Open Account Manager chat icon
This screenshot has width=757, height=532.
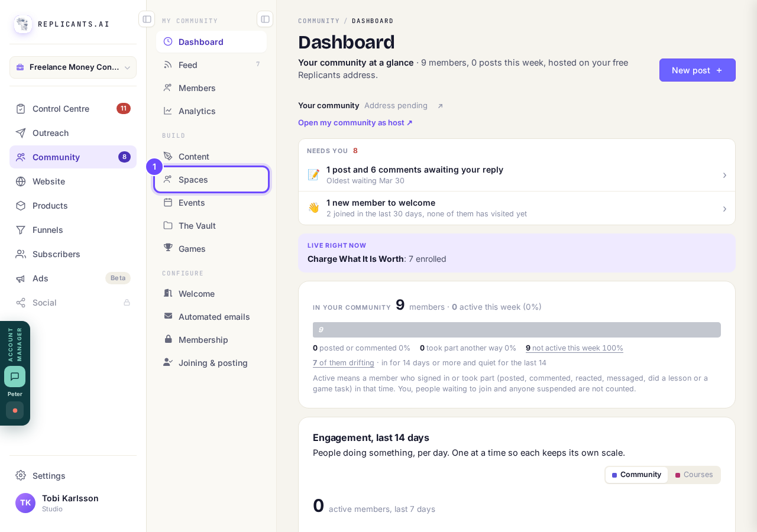point(15,377)
